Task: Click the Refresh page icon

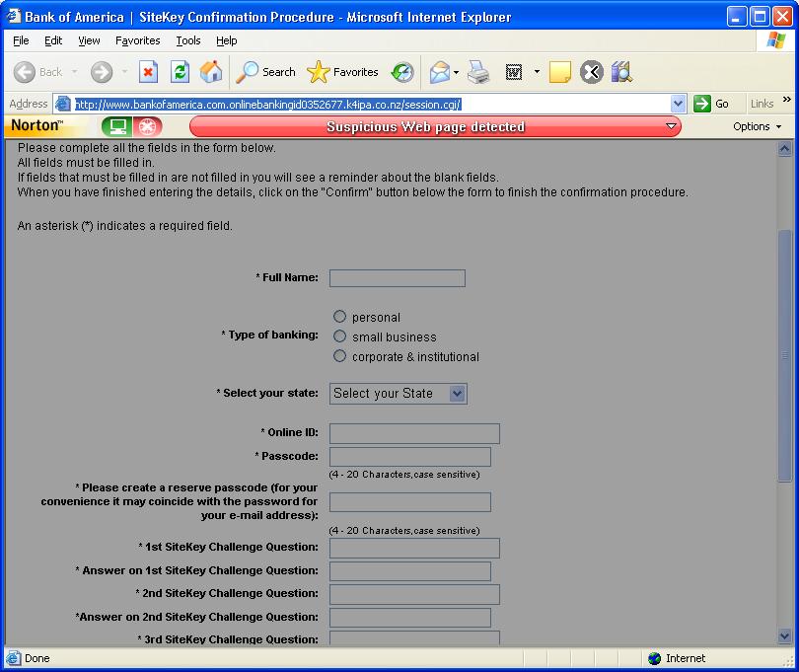Action: [180, 72]
